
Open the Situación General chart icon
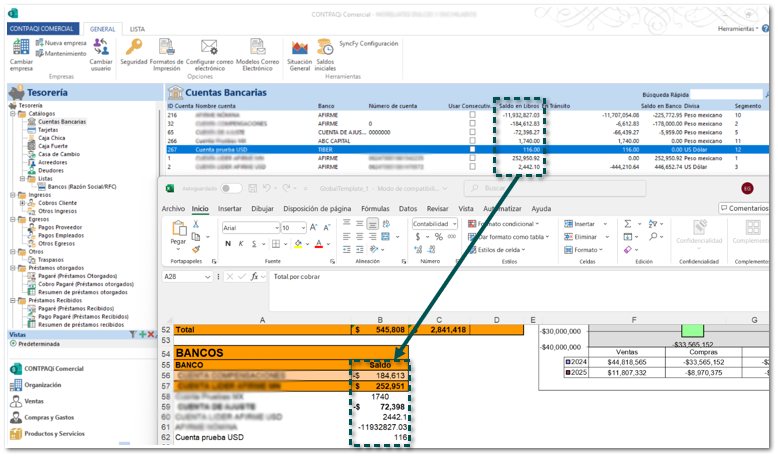(298, 48)
